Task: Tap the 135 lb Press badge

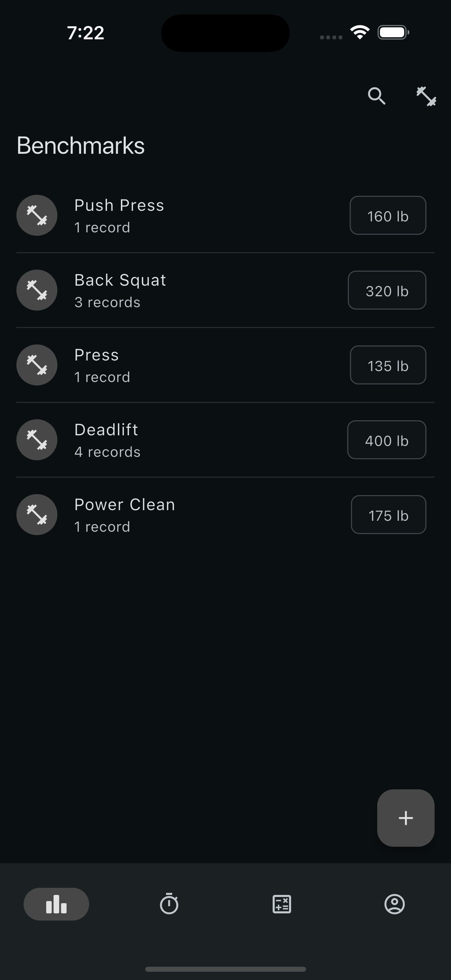Action: point(387,365)
